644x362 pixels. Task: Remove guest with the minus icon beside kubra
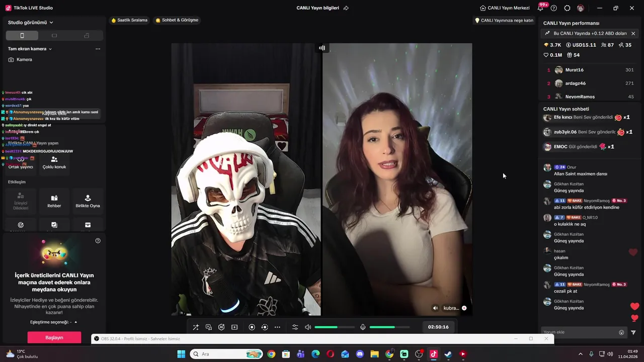coord(464,308)
